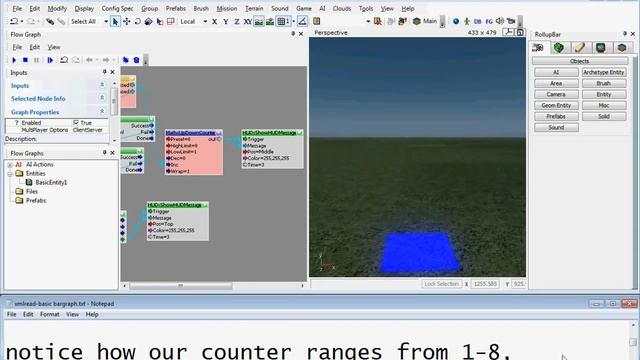Collapse the Entities tree node
The width and height of the screenshot is (640, 360).
[10, 174]
